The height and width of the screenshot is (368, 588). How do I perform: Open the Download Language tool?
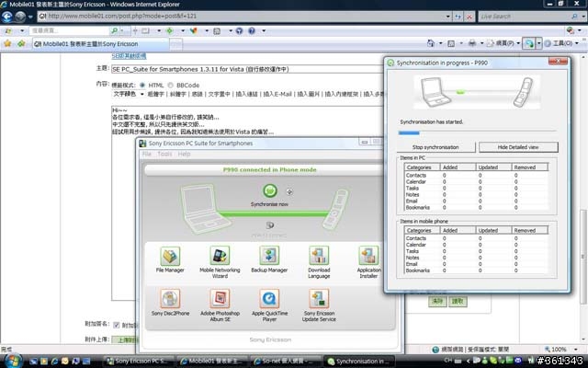point(319,262)
